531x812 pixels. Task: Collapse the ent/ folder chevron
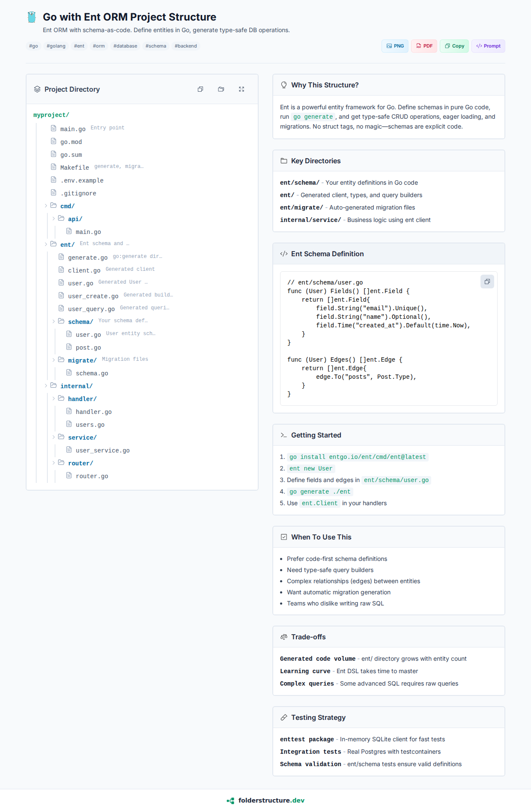[x=46, y=244]
